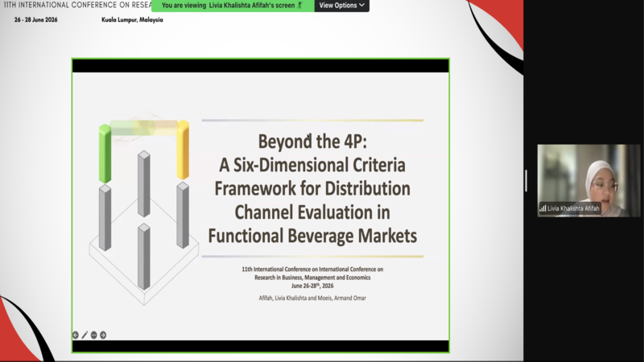Viewport: 644px width, 362px height.
Task: Click the 'Functional Beverage Markets' title line
Action: [312, 236]
